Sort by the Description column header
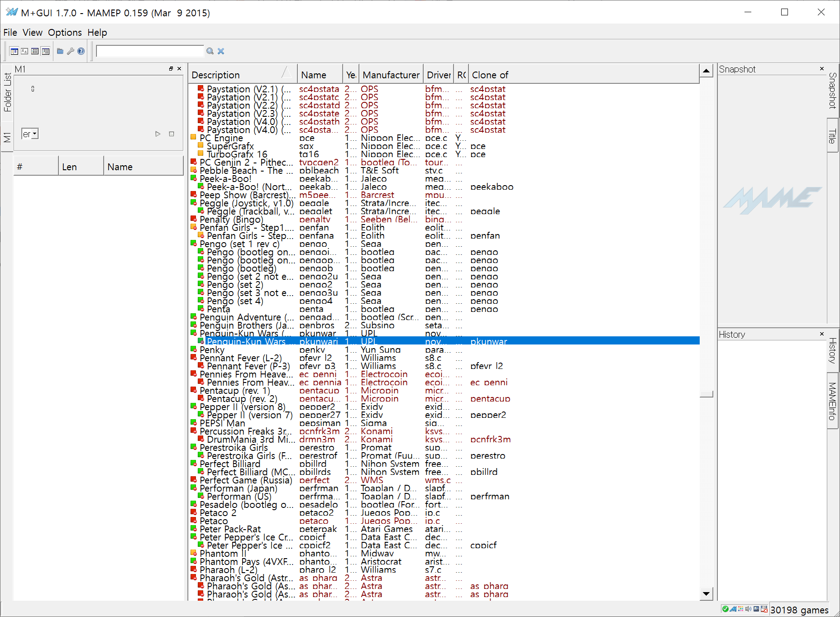 click(243, 75)
